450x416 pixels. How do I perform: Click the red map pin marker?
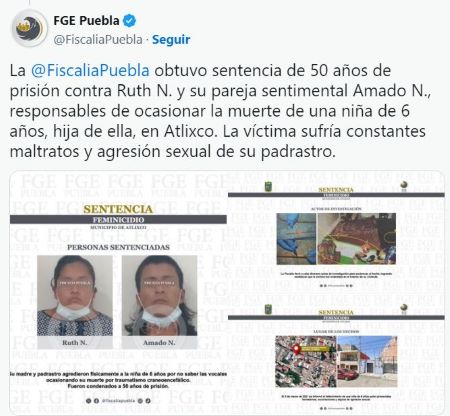[296, 349]
